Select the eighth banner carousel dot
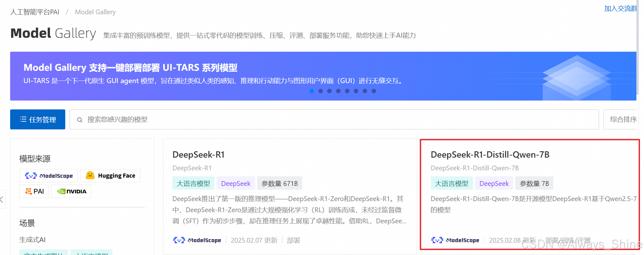644x255 pixels. click(x=374, y=91)
